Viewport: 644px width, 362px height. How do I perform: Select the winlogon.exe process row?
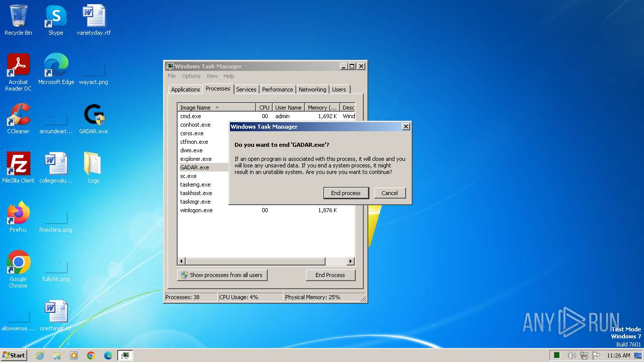[x=266, y=210]
